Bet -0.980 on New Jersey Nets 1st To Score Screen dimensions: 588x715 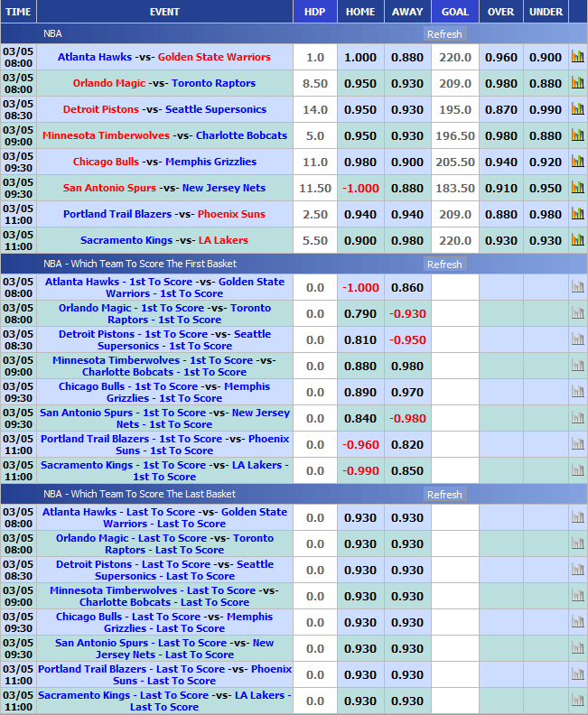point(407,419)
